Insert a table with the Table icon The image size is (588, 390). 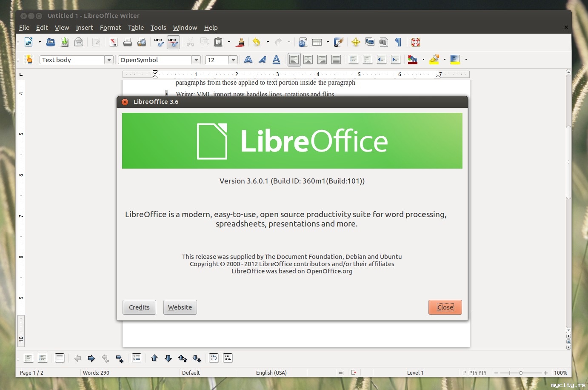(x=317, y=42)
